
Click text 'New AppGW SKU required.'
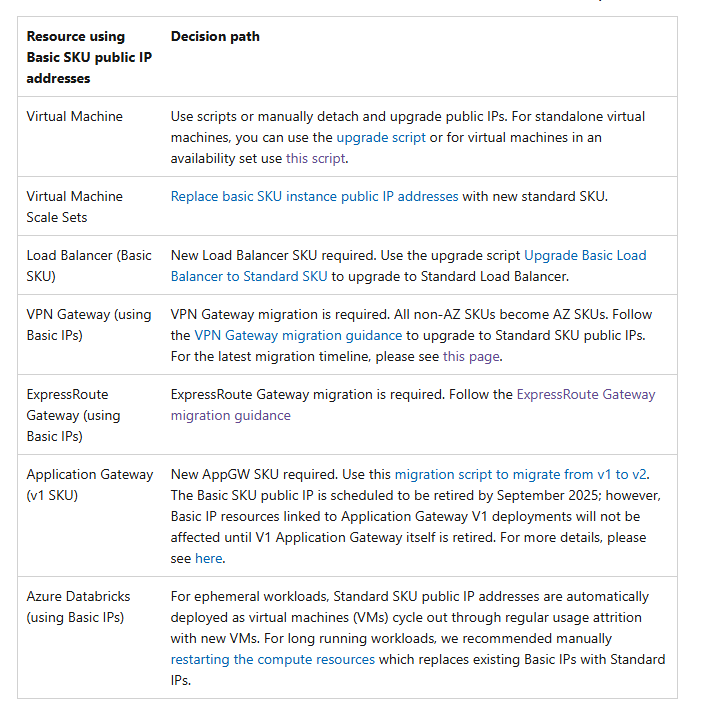pyautogui.click(x=255, y=475)
